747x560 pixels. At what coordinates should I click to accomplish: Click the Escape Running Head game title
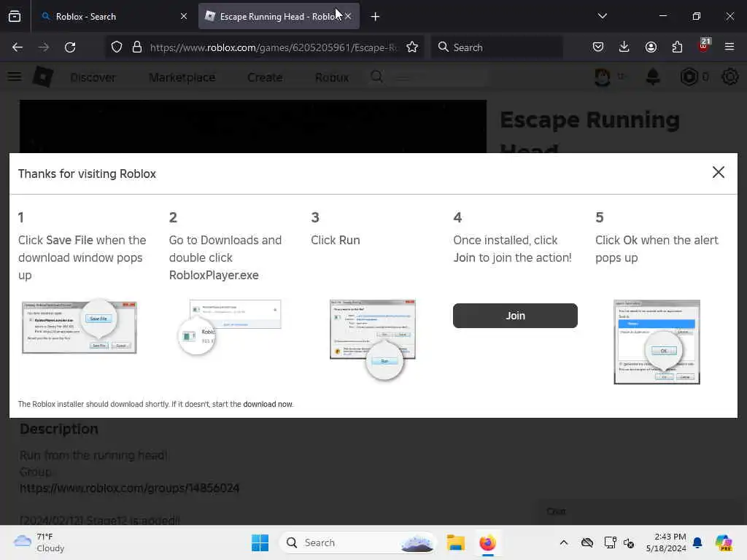[589, 131]
